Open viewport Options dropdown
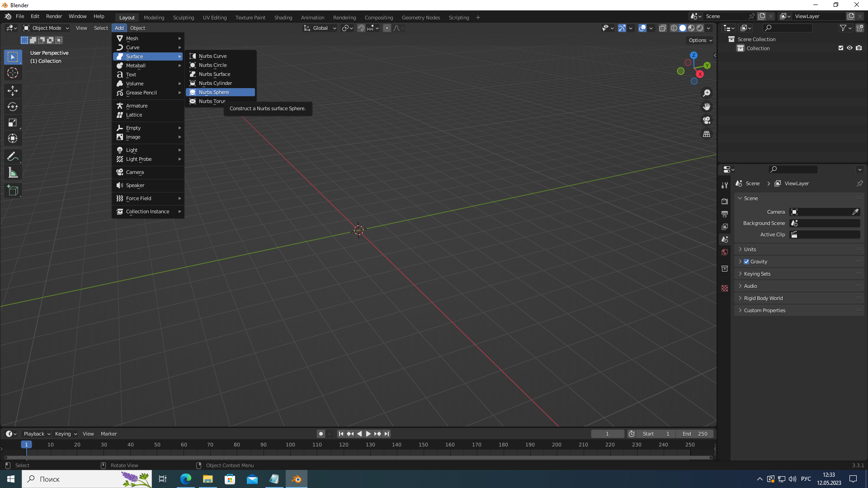868x488 pixels. click(x=700, y=40)
